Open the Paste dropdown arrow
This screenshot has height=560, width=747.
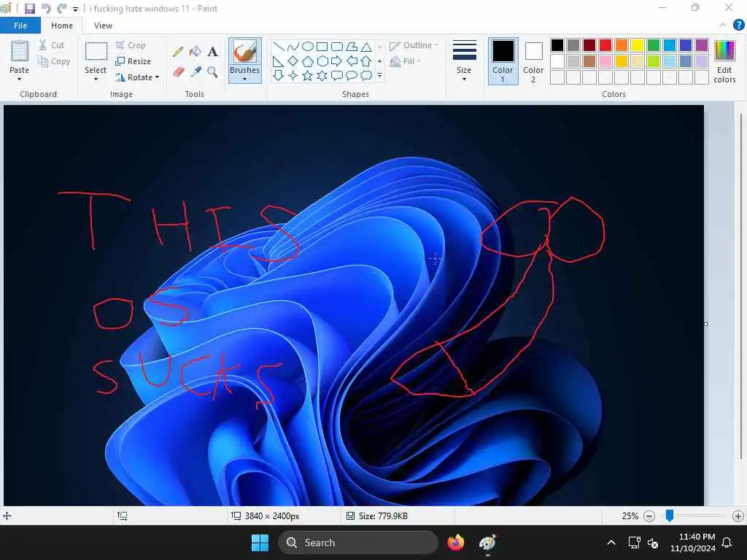(x=19, y=79)
